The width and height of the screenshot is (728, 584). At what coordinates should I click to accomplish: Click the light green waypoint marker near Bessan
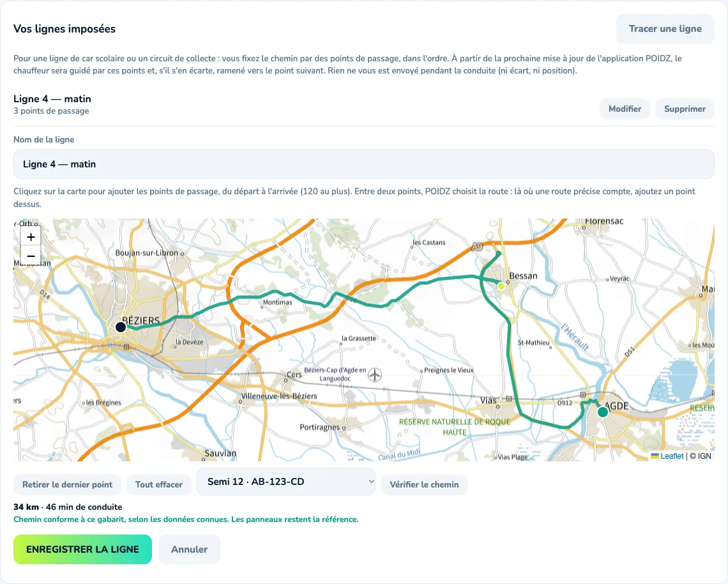501,286
